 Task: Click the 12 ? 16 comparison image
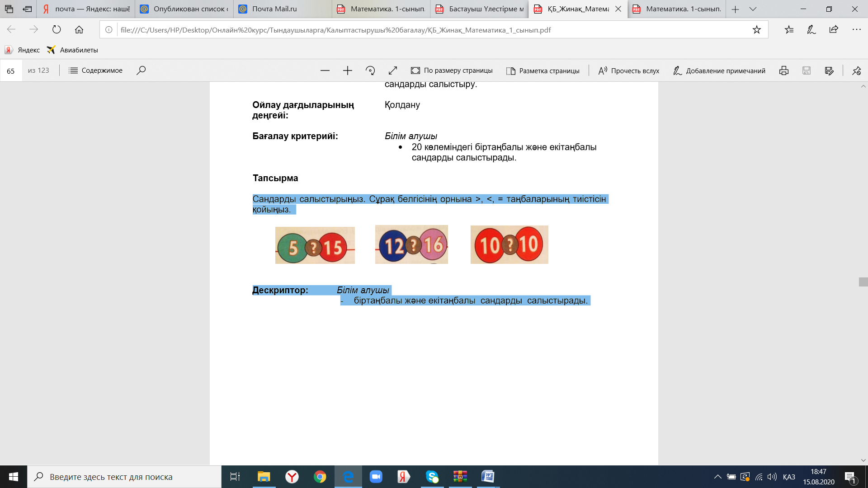(x=411, y=244)
